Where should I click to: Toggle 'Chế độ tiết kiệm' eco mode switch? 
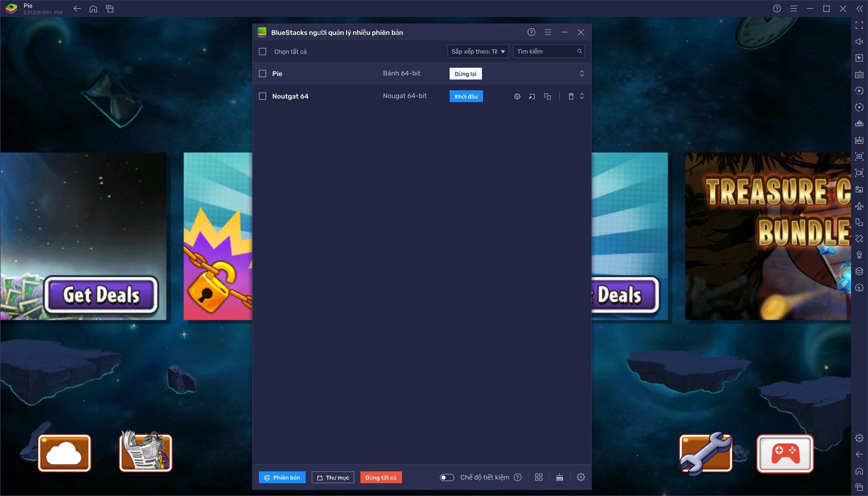[x=447, y=477]
